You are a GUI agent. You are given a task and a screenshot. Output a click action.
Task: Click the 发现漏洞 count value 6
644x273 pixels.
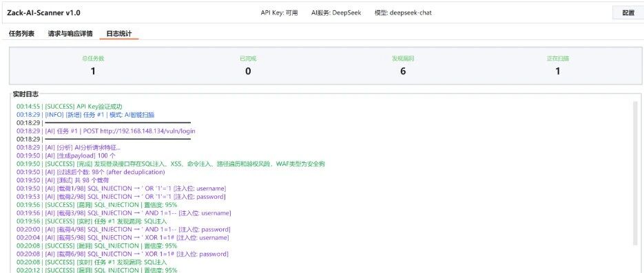(403, 72)
